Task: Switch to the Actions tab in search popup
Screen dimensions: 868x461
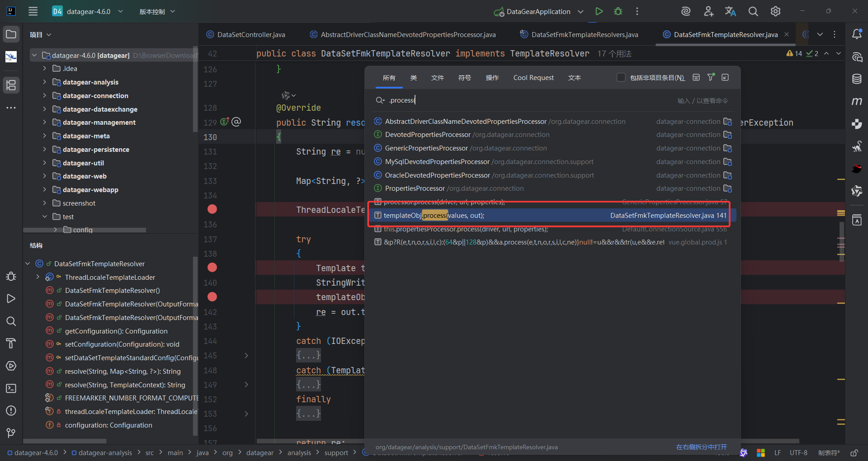Action: click(492, 78)
